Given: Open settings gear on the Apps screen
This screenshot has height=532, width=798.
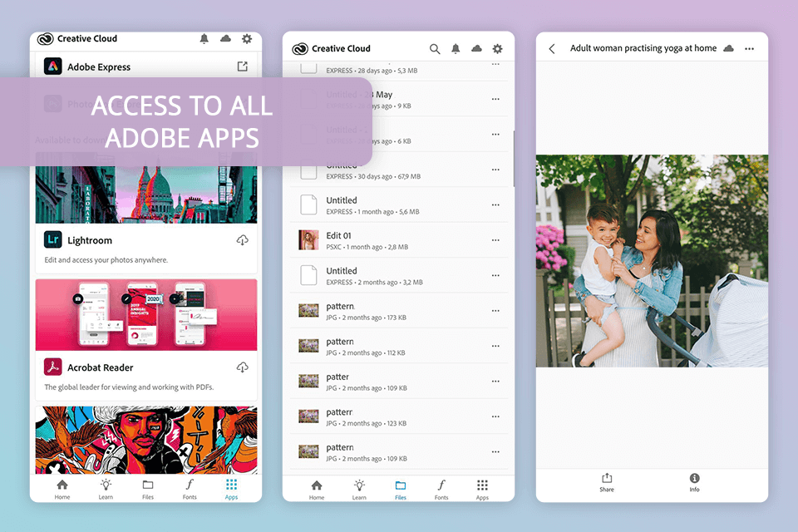Looking at the screenshot, I should click(x=247, y=39).
